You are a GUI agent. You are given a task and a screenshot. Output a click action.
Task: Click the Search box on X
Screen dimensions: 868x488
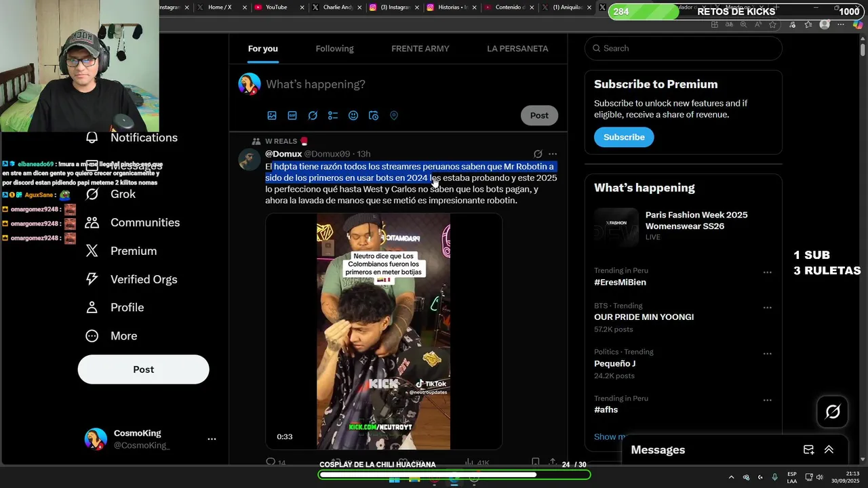pos(684,48)
